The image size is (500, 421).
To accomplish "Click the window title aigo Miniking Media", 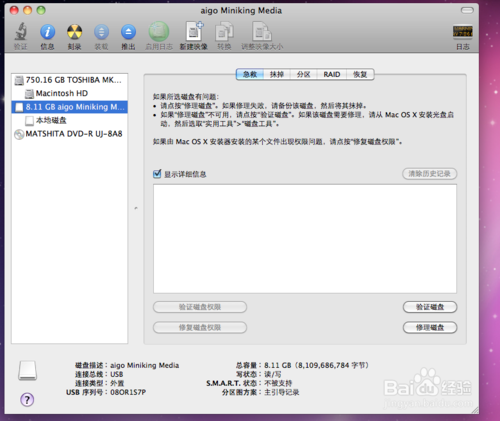I will click(x=241, y=11).
